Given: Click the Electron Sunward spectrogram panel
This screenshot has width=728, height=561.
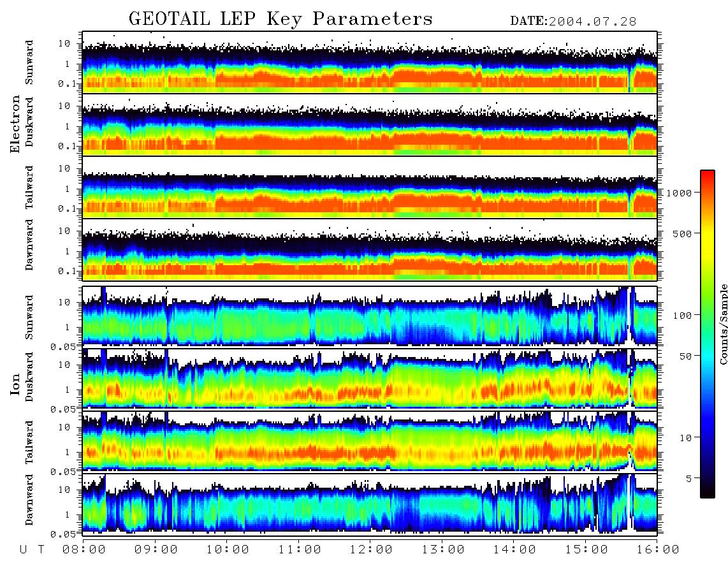Looking at the screenshot, I should click(x=370, y=62).
